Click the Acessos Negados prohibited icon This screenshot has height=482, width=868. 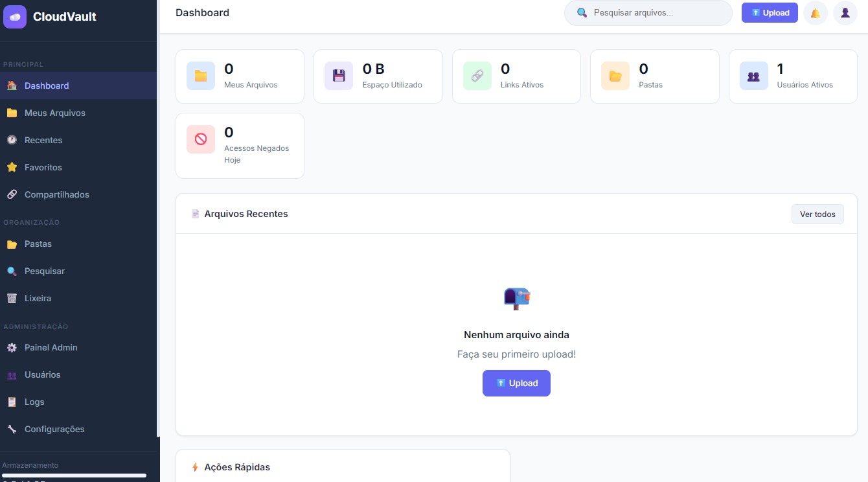coord(201,139)
